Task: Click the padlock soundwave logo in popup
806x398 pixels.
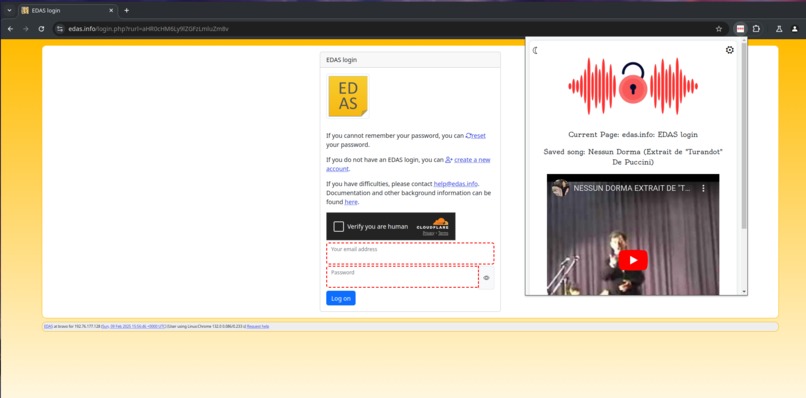Action: 633,86
